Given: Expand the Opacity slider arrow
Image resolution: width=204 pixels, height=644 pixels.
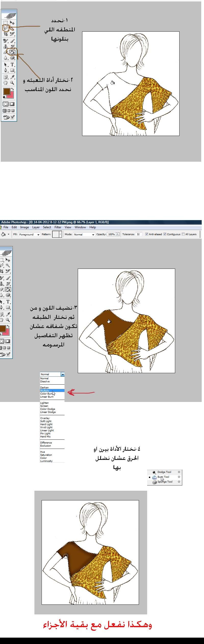Looking at the screenshot, I should [118, 234].
